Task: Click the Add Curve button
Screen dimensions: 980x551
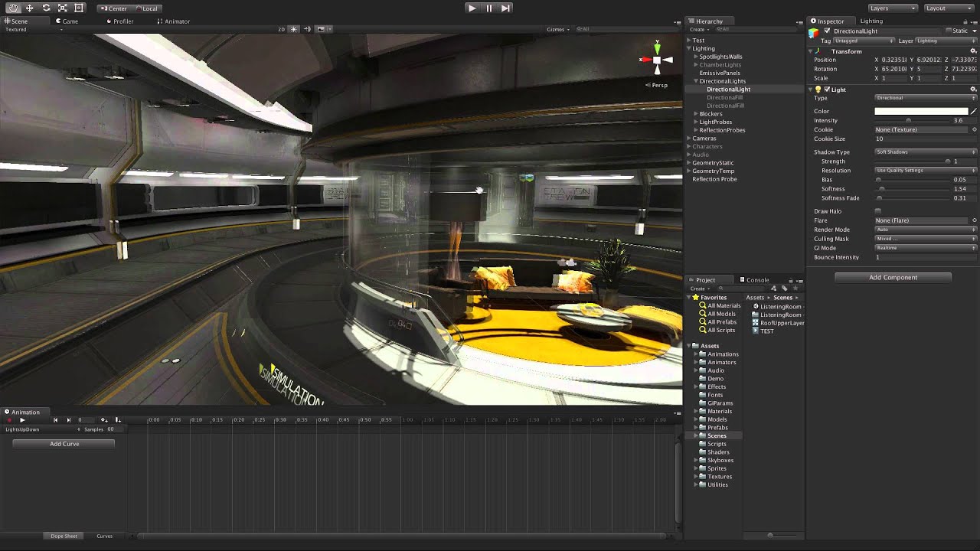Action: point(64,444)
